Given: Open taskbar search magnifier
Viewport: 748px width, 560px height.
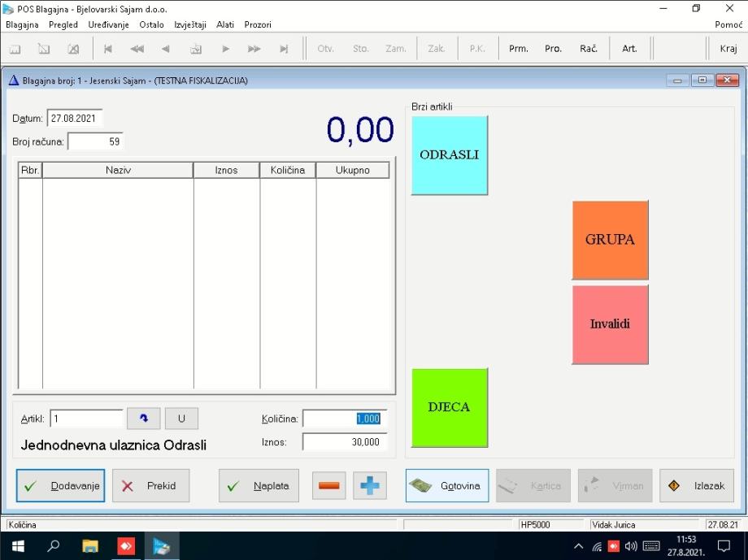Looking at the screenshot, I should [x=54, y=545].
